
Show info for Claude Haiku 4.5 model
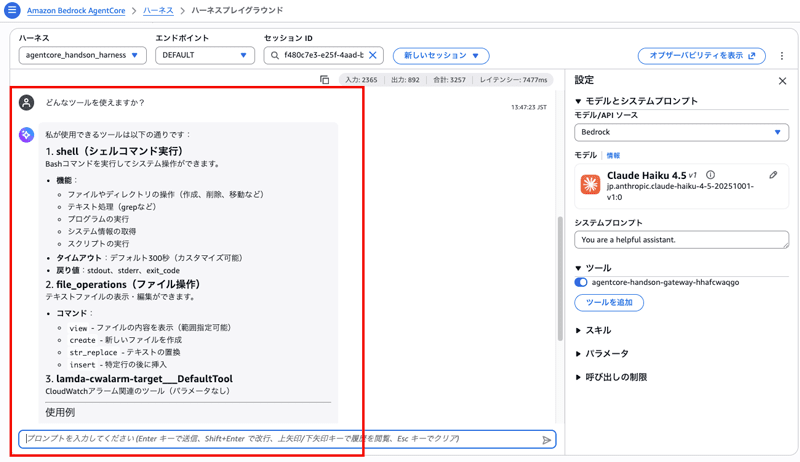pyautogui.click(x=710, y=175)
